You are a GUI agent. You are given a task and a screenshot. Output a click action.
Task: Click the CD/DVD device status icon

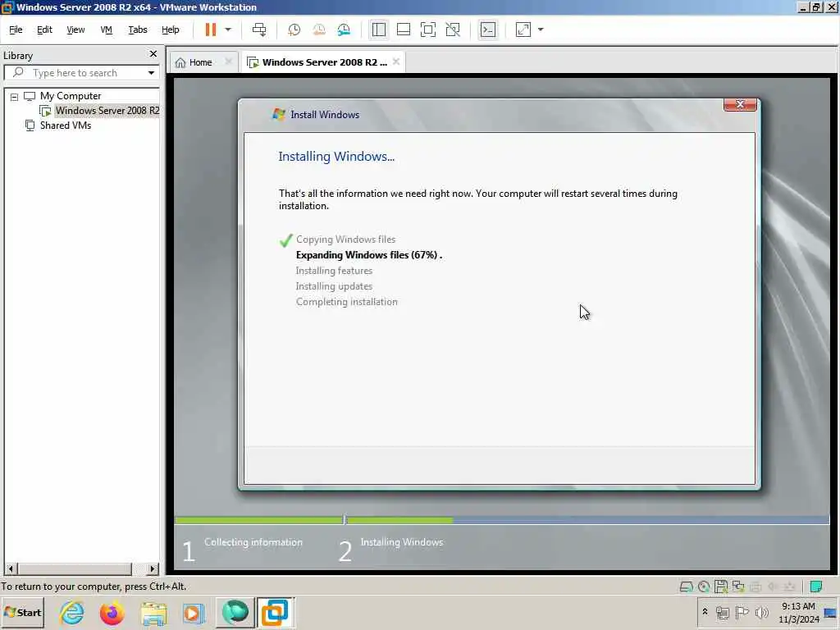(x=704, y=587)
